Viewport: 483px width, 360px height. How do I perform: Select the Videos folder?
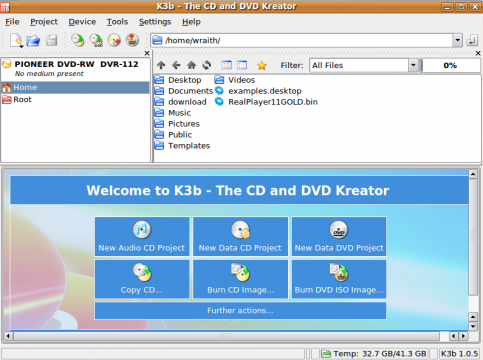pos(235,80)
